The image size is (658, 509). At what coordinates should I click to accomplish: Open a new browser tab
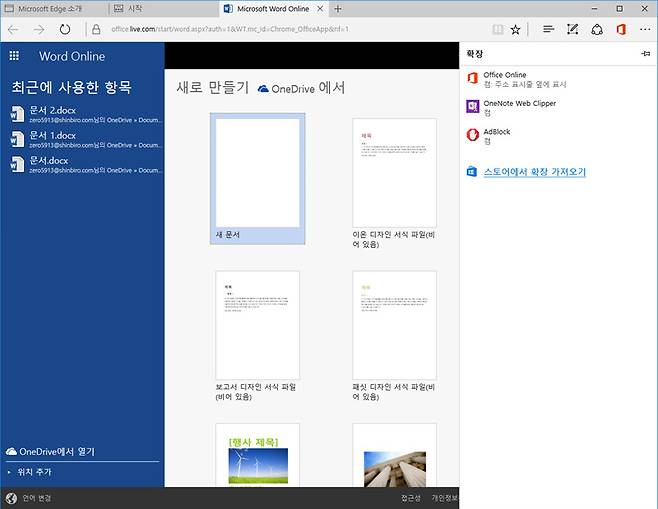tap(338, 8)
